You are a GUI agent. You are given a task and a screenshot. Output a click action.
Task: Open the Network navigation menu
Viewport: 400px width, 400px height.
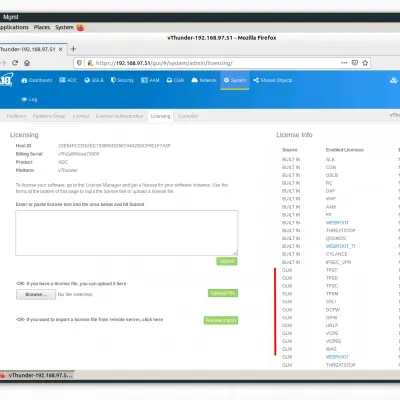click(204, 80)
